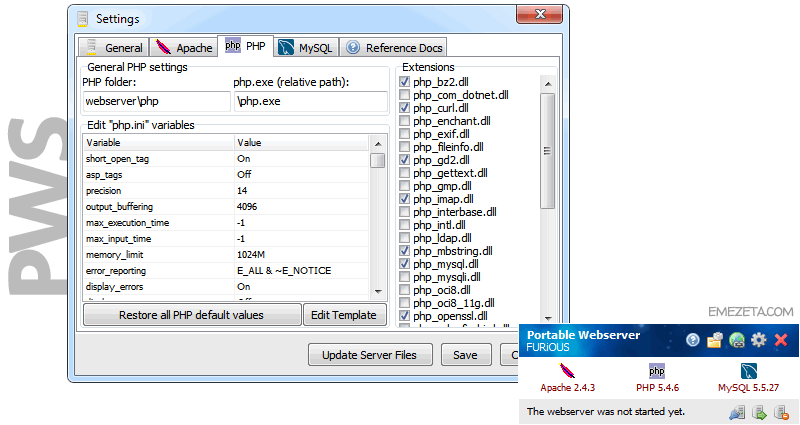This screenshot has width=800, height=425.
Task: Start the server with green arrow icon
Action: pyautogui.click(x=760, y=412)
